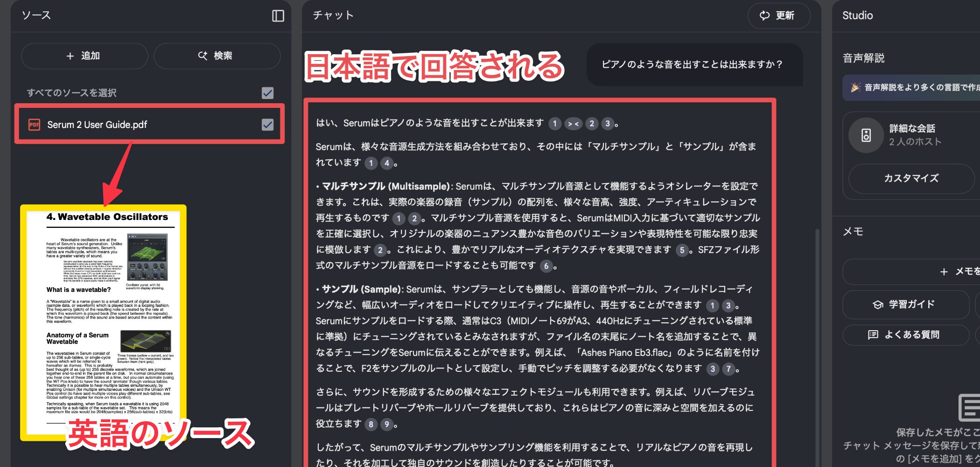Toggle the Serum 2 User Guide.pdf checkbox
Image resolution: width=980 pixels, height=467 pixels.
tap(267, 125)
